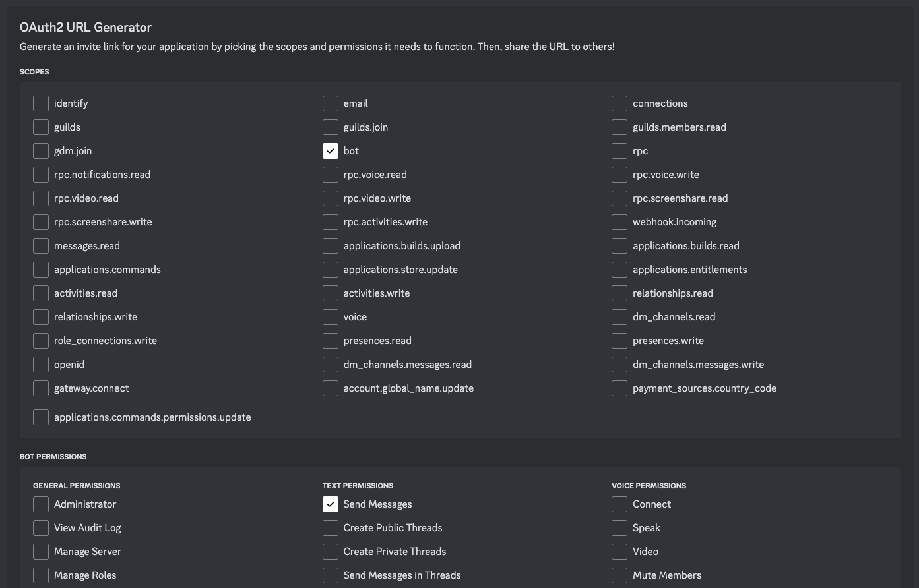Screen dimensions: 919x588
Task: Tick the email scope checkbox
Action: pyautogui.click(x=331, y=103)
